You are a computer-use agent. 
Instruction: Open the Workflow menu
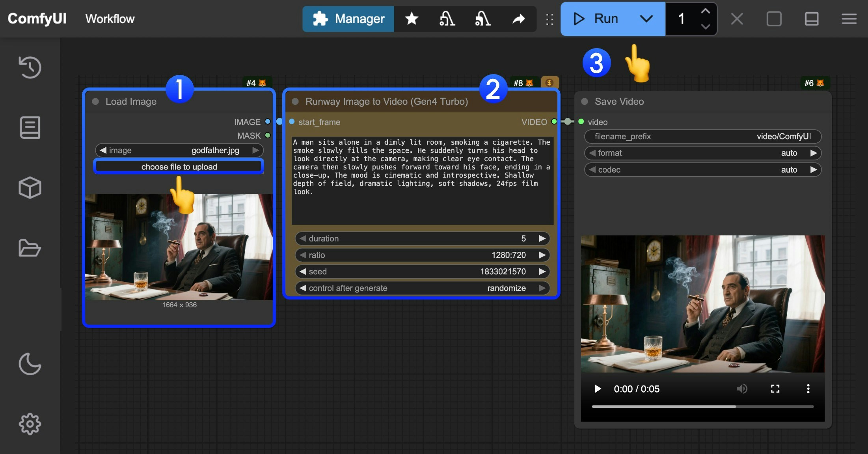coord(109,19)
